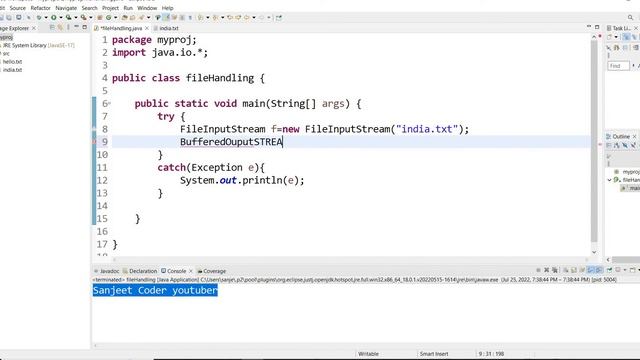Open the Project menu

coord(110,8)
